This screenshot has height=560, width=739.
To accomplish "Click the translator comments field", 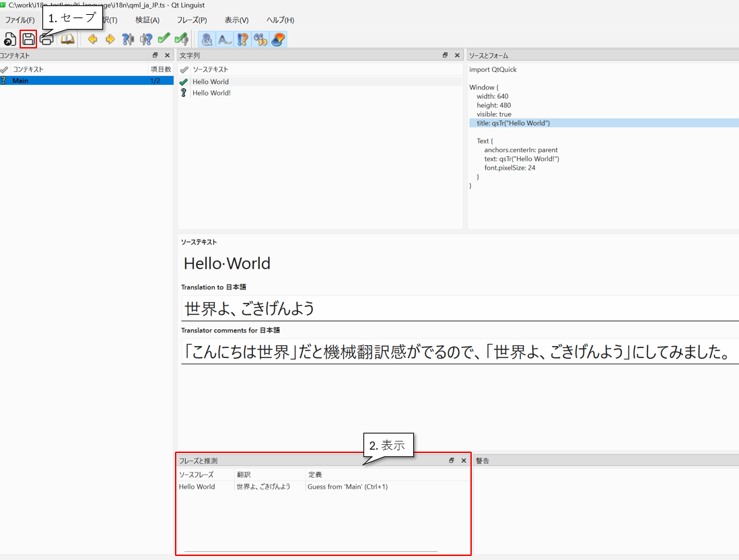I will point(458,352).
